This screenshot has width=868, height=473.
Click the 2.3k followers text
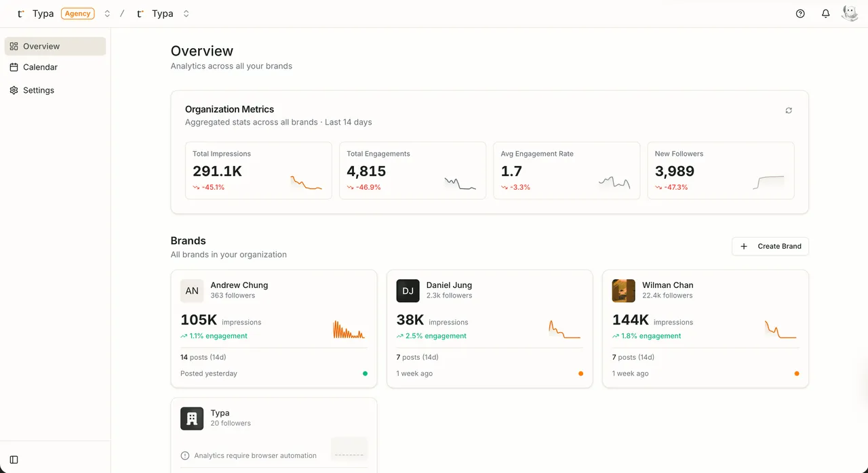pos(449,295)
